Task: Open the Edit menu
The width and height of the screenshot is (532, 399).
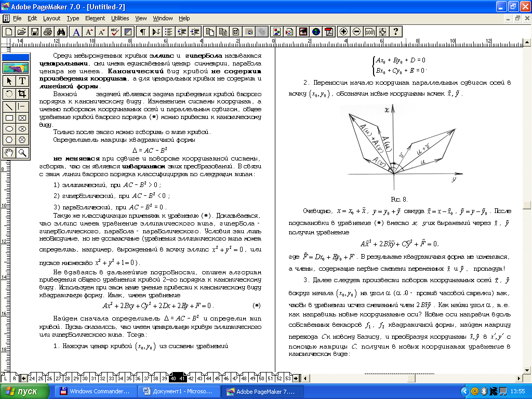Action: [x=32, y=18]
